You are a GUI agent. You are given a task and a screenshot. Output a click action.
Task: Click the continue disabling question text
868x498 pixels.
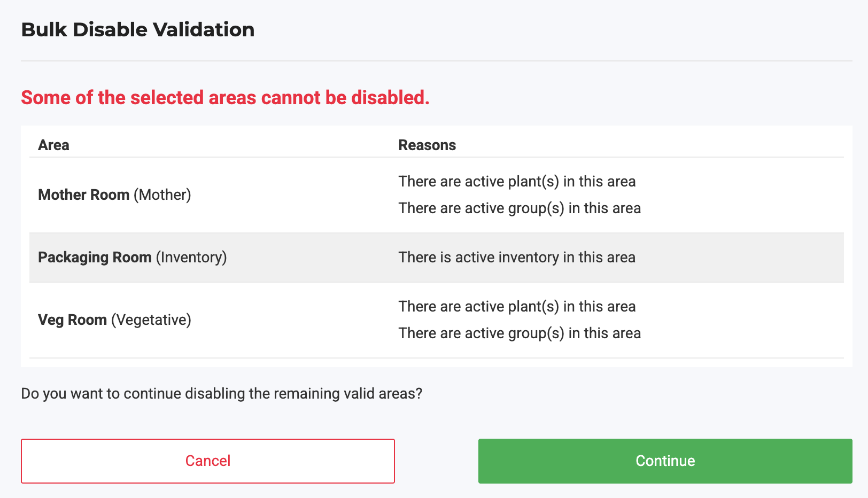point(222,394)
